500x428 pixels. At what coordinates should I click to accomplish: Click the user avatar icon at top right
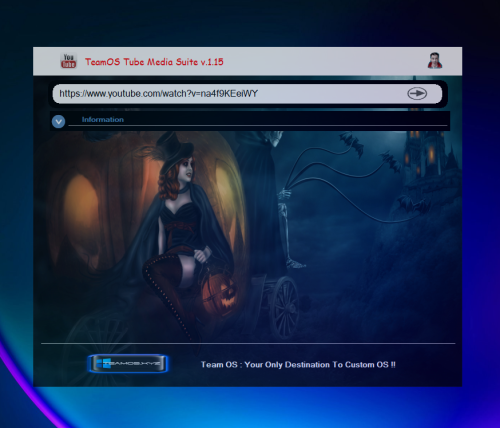point(435,61)
